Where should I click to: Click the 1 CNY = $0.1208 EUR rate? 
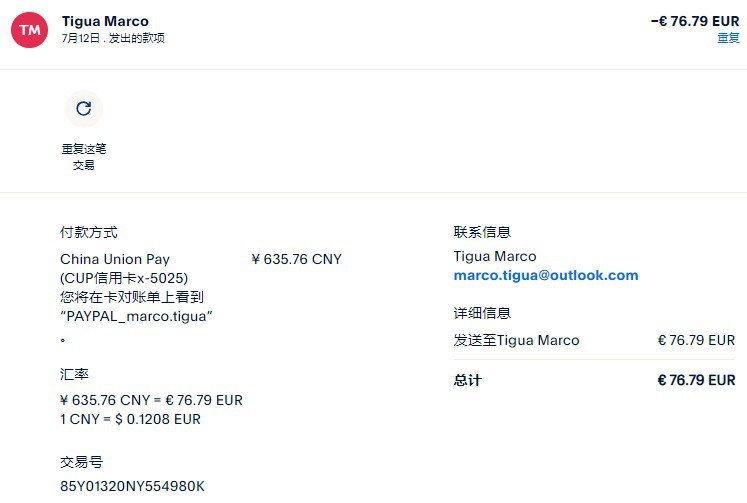[130, 419]
